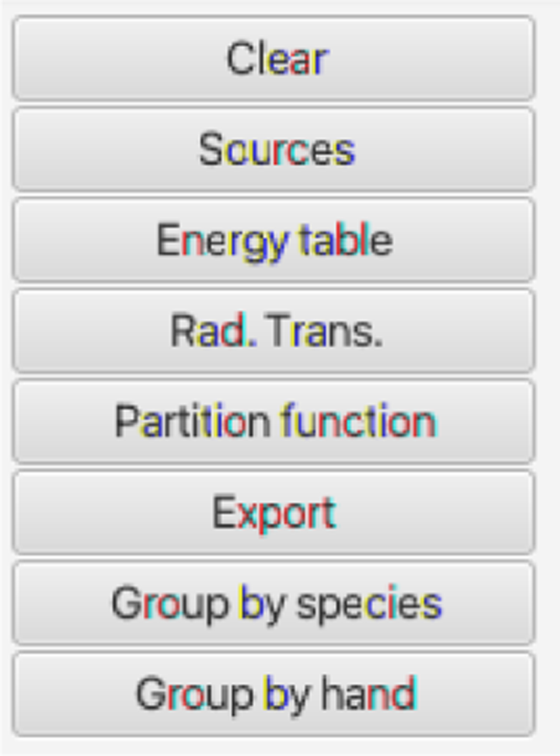
Task: Select Group by species
Action: tap(274, 603)
